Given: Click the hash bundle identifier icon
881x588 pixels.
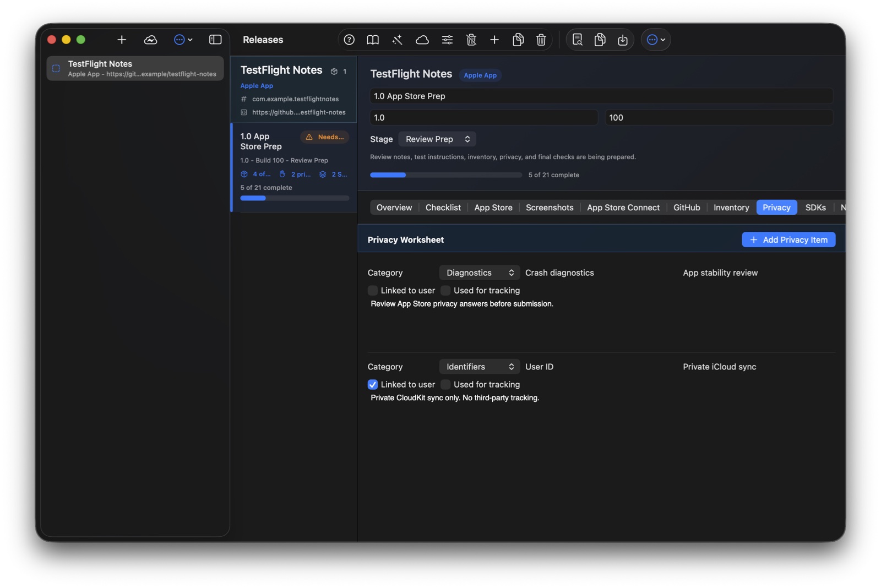Looking at the screenshot, I should (243, 99).
